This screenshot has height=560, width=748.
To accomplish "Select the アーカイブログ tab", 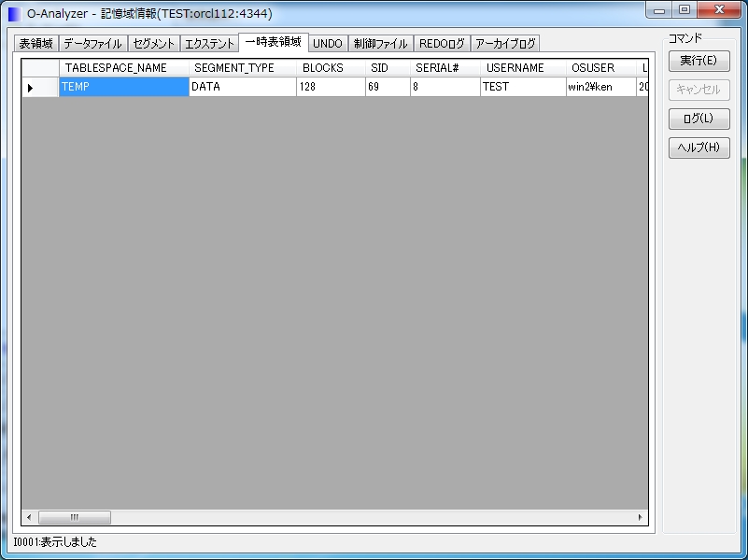I will 505,44.
